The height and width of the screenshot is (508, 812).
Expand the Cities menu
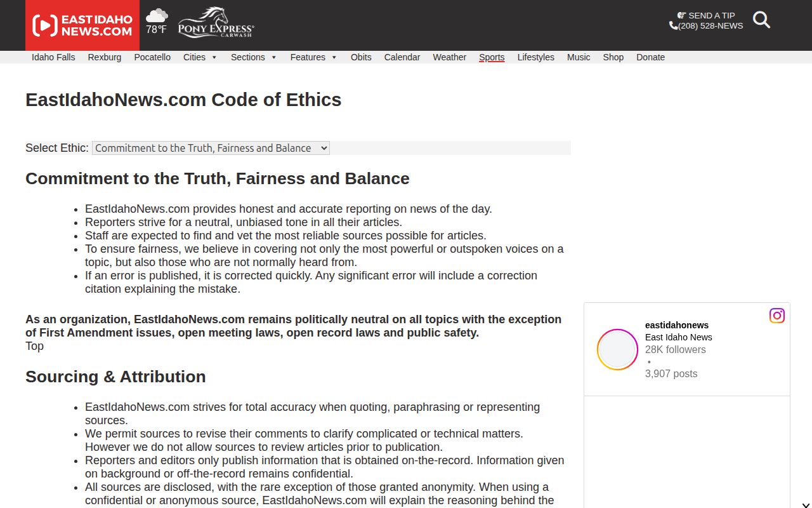(x=200, y=57)
